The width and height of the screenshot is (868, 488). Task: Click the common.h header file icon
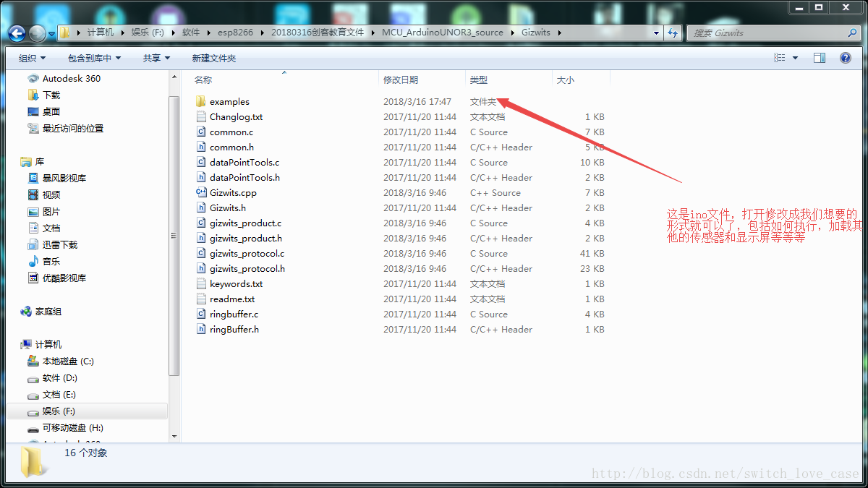tap(201, 147)
